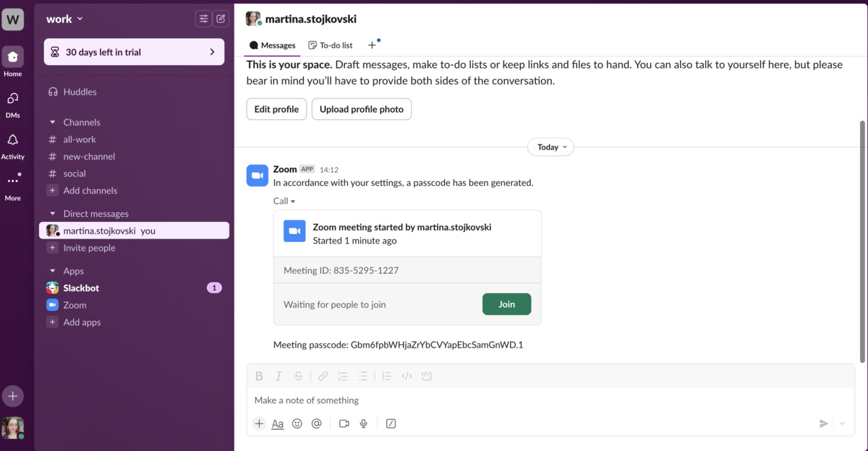Click the message pane vertical scrollbar

pyautogui.click(x=861, y=241)
